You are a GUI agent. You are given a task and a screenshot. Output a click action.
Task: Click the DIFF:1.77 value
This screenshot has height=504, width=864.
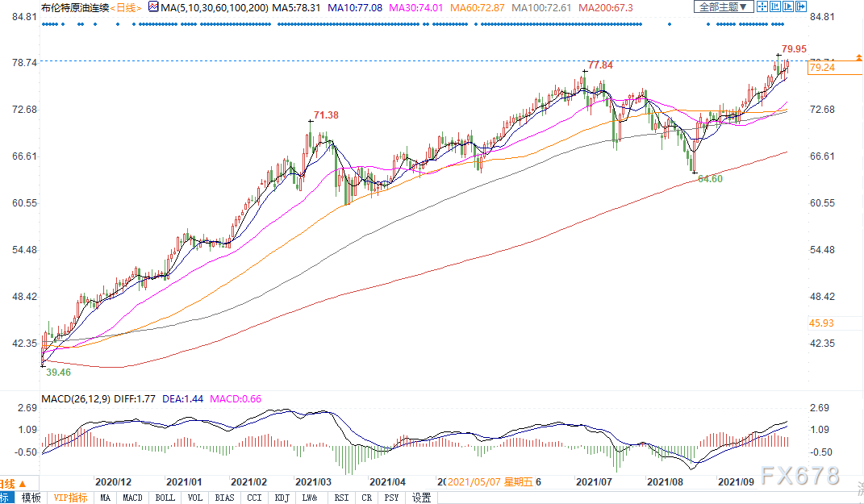(135, 399)
